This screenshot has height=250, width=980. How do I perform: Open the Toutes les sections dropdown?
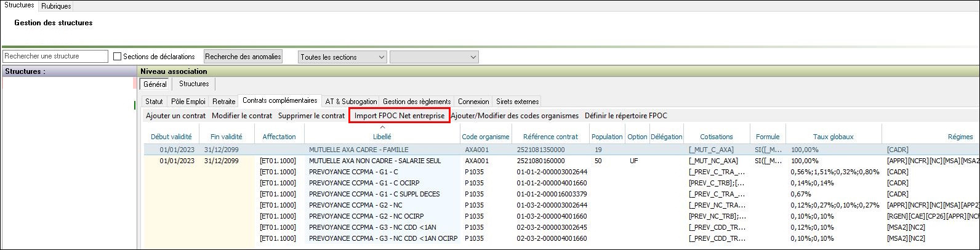click(342, 57)
